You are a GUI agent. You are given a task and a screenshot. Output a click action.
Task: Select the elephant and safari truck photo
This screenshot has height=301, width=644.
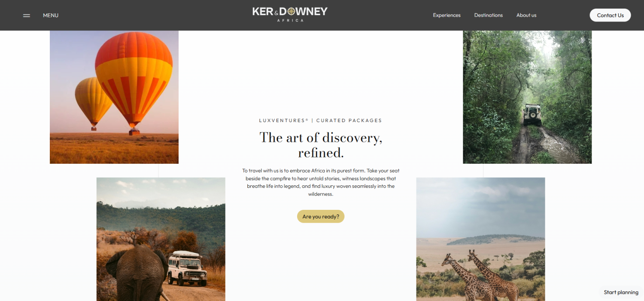pyautogui.click(x=161, y=239)
